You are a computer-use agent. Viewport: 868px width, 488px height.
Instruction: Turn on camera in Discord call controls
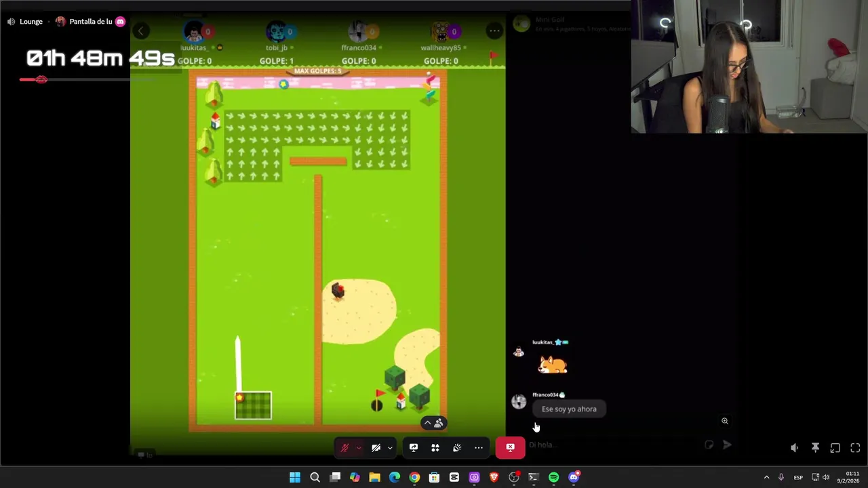(x=376, y=448)
